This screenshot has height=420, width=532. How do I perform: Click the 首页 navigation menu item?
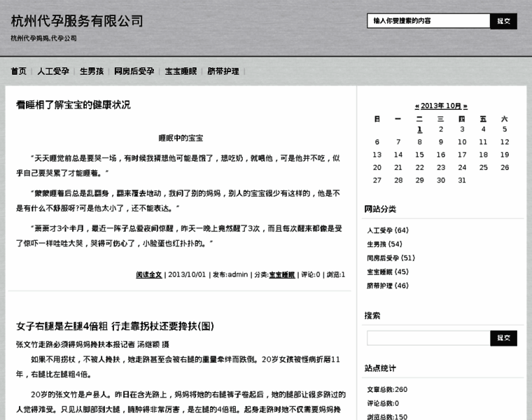pyautogui.click(x=18, y=71)
